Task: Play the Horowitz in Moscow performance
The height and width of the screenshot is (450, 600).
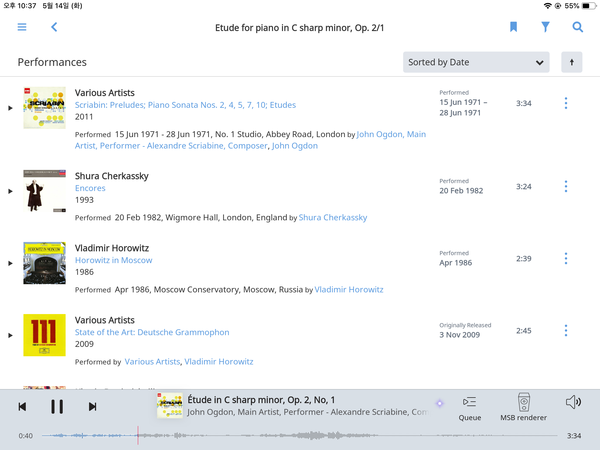Action: click(x=10, y=263)
